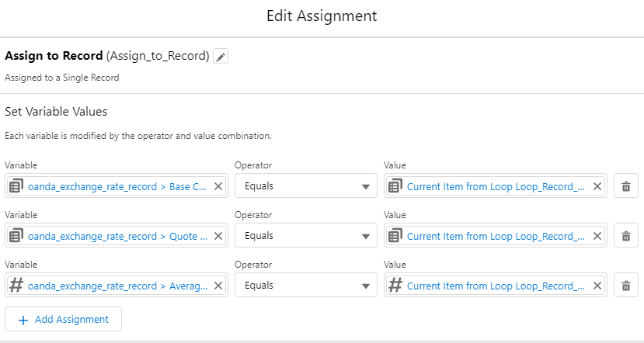Image resolution: width=644 pixels, height=343 pixels.
Task: Clear the Base Currency variable field
Action: coord(218,186)
